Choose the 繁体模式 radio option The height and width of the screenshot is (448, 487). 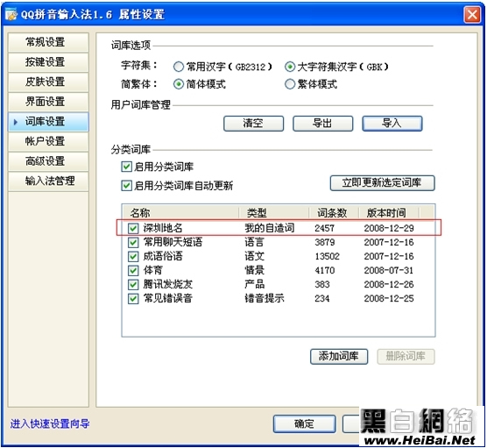tap(289, 84)
